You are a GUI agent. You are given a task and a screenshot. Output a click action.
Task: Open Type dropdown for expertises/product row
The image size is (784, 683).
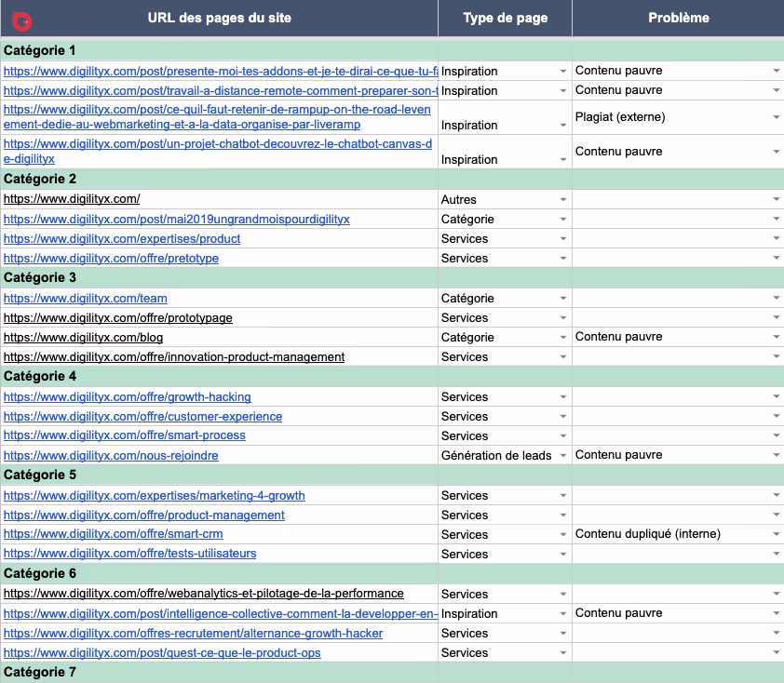pyautogui.click(x=563, y=239)
